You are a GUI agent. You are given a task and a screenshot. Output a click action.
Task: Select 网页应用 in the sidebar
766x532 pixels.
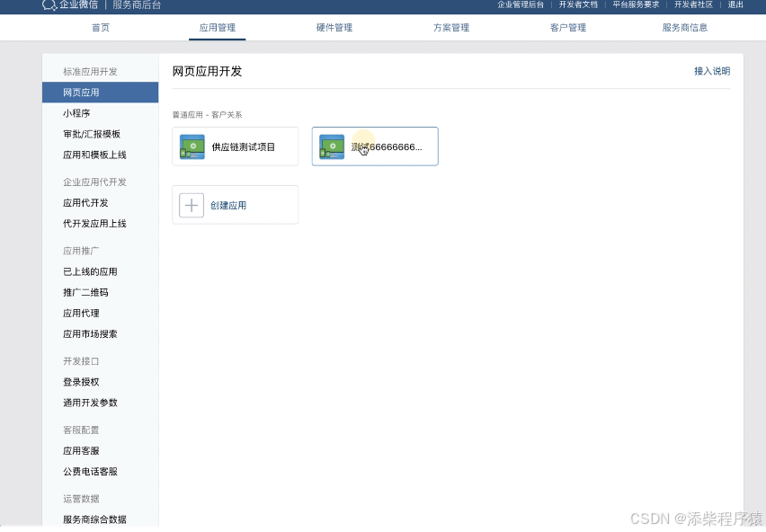100,93
